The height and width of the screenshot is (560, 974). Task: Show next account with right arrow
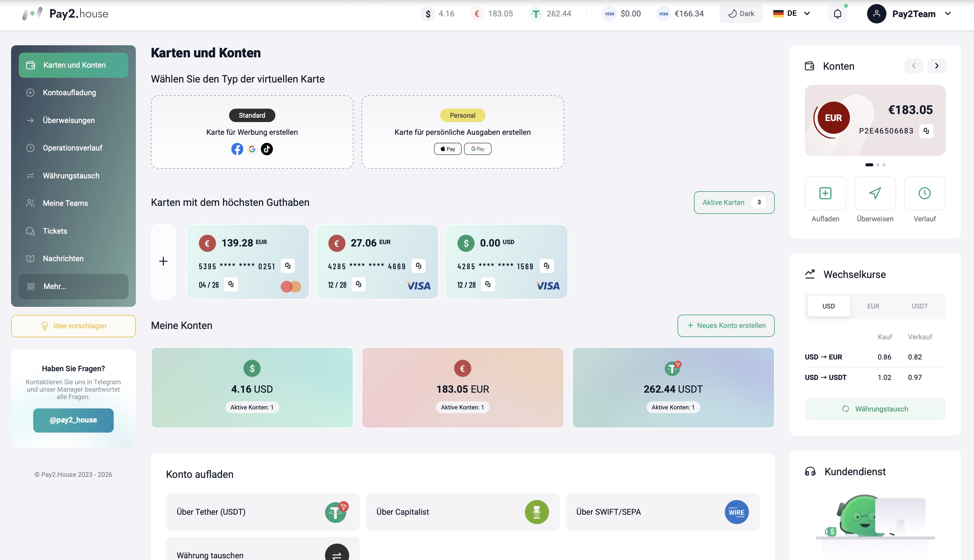[x=937, y=66]
